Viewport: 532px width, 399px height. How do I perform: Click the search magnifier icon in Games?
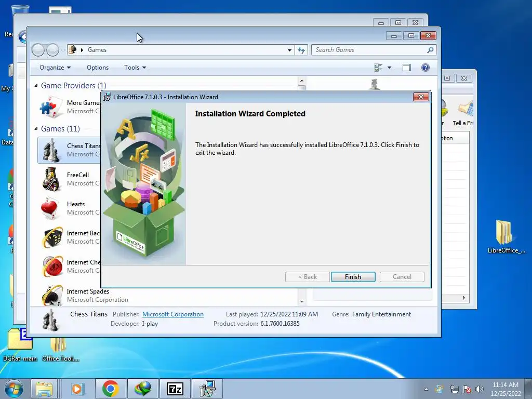click(430, 50)
